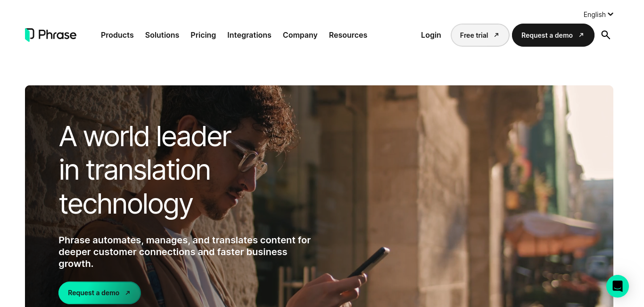Expand the English language chevron
The width and height of the screenshot is (644, 307).
(x=611, y=14)
